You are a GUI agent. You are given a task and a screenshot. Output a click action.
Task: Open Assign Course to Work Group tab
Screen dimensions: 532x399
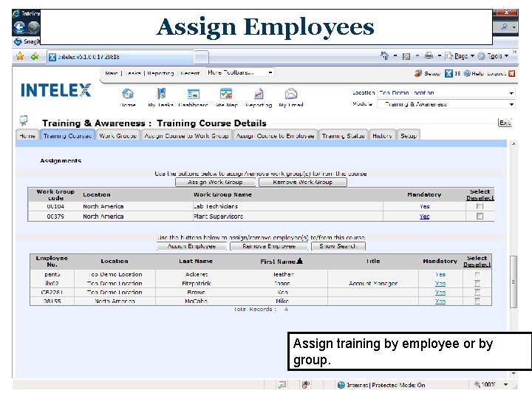point(187,135)
